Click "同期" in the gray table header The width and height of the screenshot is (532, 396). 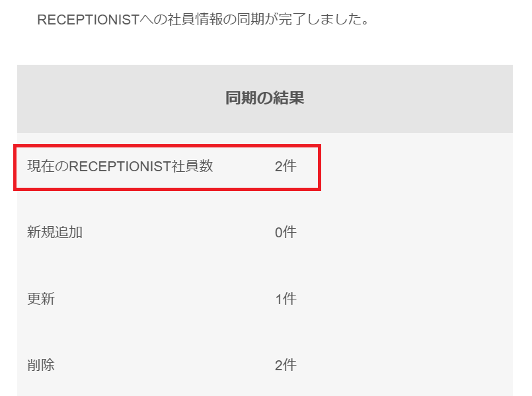coord(239,99)
